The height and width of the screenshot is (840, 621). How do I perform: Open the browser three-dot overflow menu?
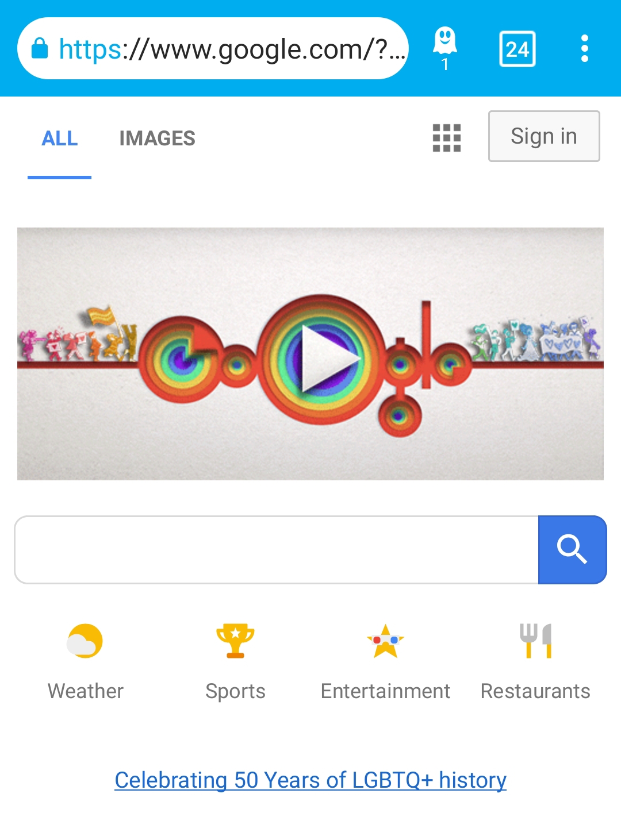585,48
